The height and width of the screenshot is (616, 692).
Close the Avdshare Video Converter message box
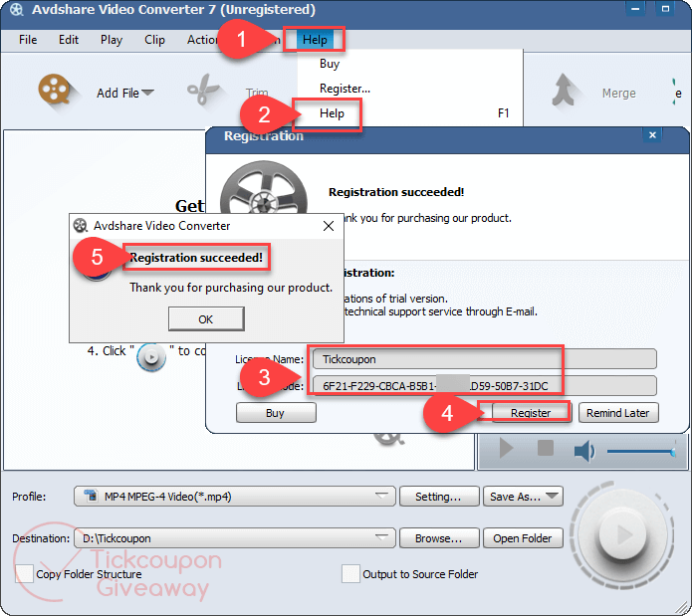329,226
